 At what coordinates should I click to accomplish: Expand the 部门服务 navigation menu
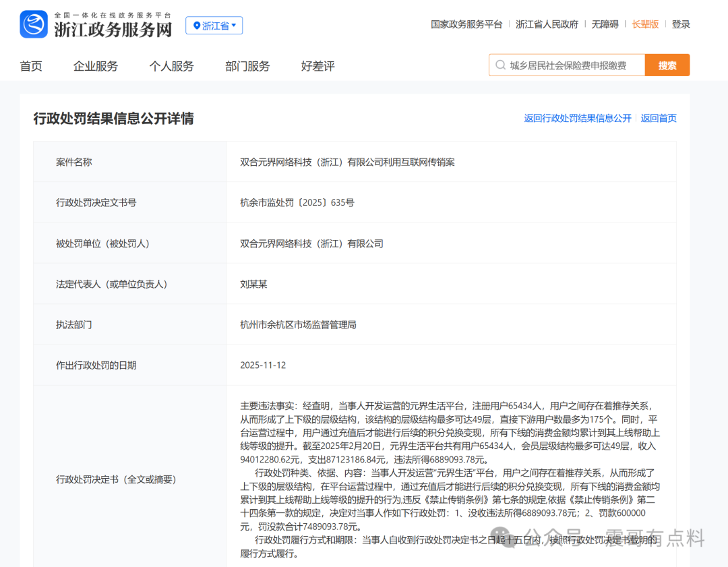click(247, 65)
